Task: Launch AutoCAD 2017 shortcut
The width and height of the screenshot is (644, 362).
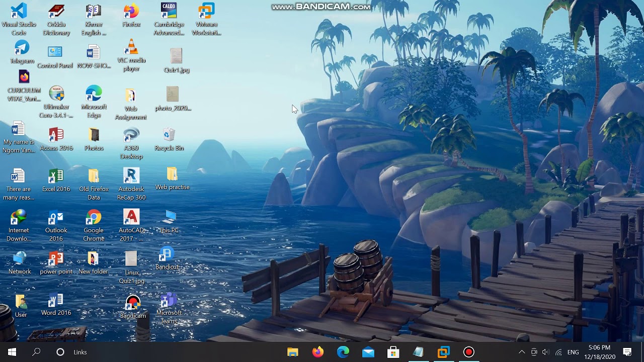Action: tap(131, 226)
